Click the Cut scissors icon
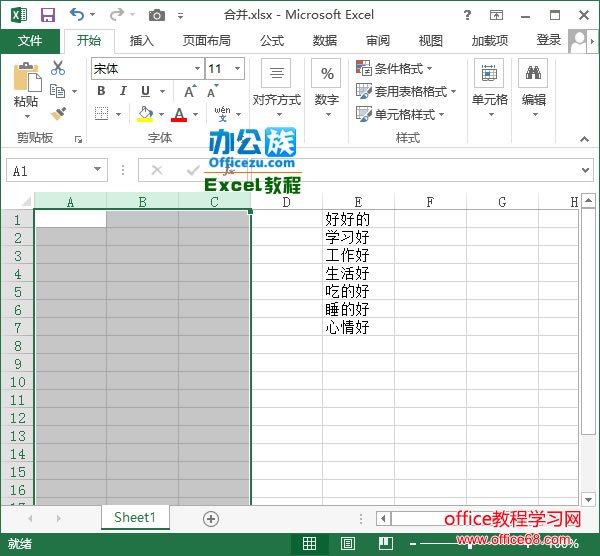The width and height of the screenshot is (600, 556). [x=58, y=68]
